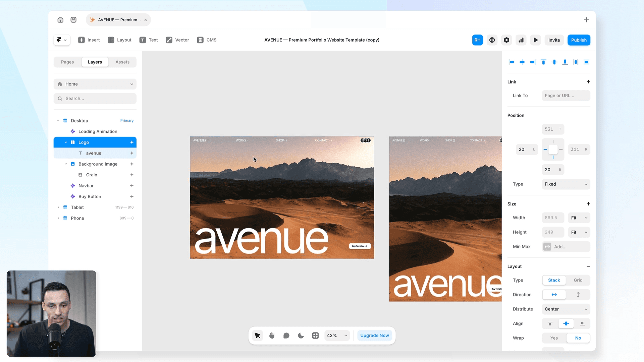Image resolution: width=644 pixels, height=362 pixels.
Task: Click the Upgrade Now button
Action: tap(374, 336)
